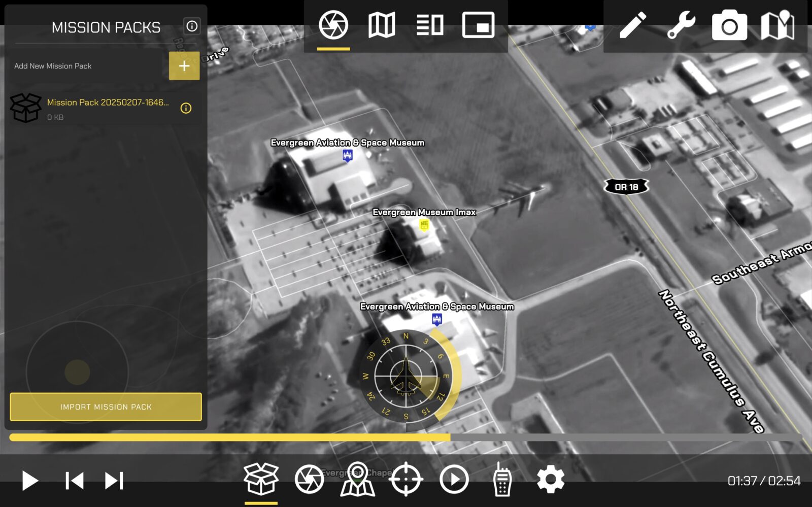The image size is (812, 507).
Task: Open the Mission Packs info icon
Action: coord(192,26)
